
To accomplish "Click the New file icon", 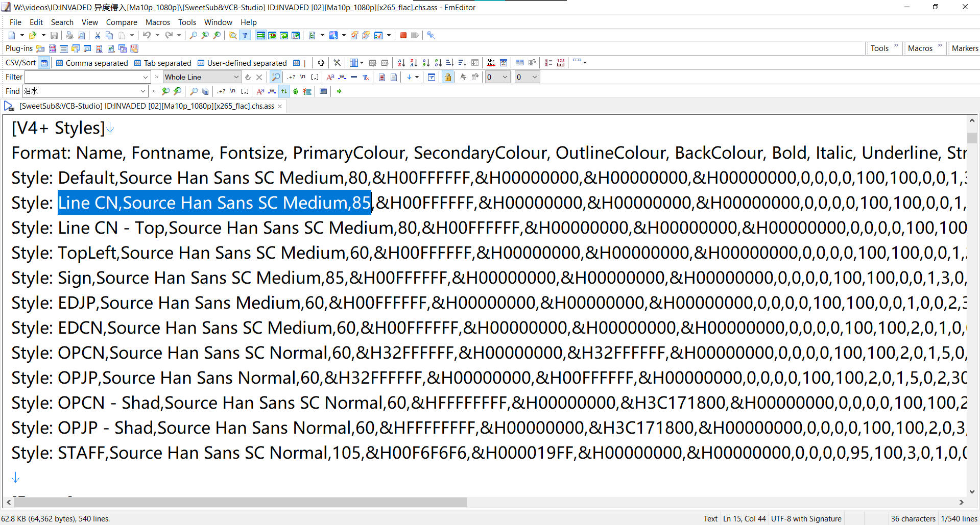I will tap(12, 35).
